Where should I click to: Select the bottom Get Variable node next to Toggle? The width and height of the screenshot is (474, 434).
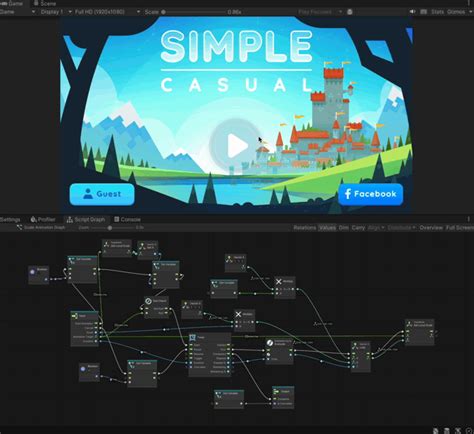pyautogui.click(x=229, y=399)
